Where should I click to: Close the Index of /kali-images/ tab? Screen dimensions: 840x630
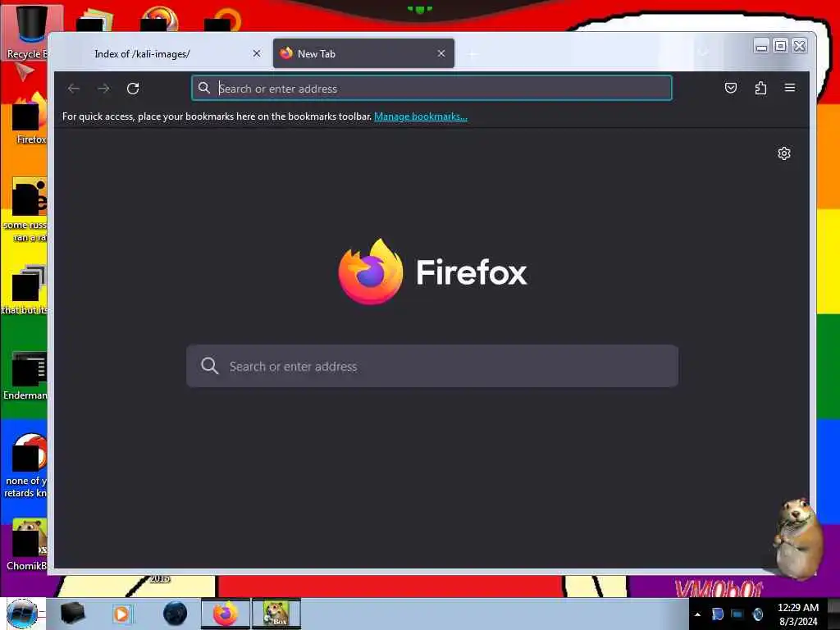(257, 53)
